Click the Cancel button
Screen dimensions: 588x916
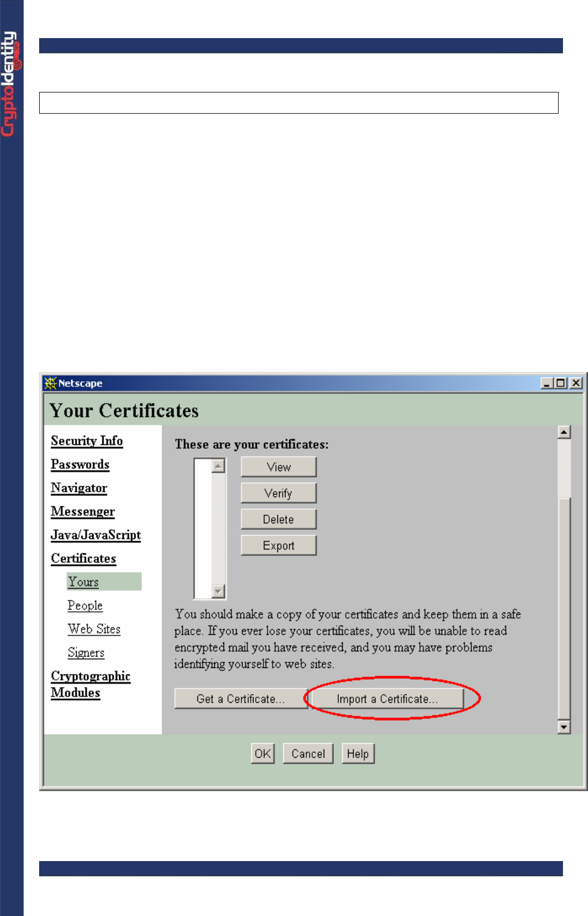click(x=308, y=754)
